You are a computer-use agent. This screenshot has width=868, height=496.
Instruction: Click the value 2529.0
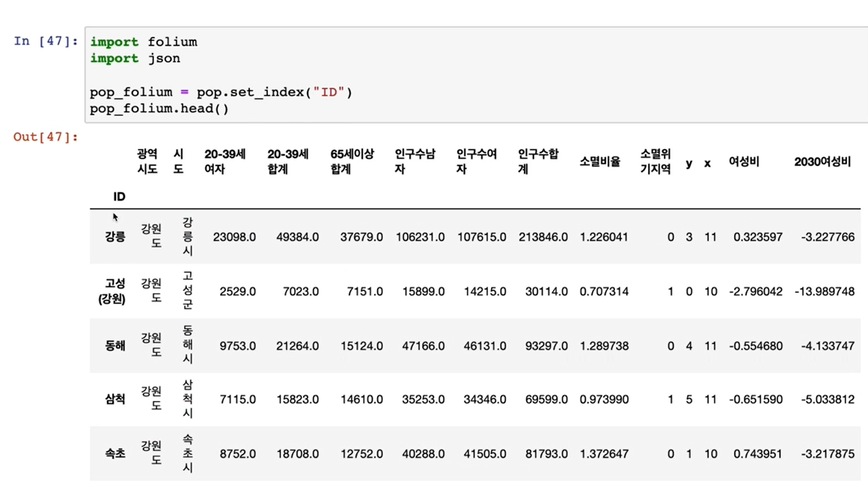coord(237,291)
